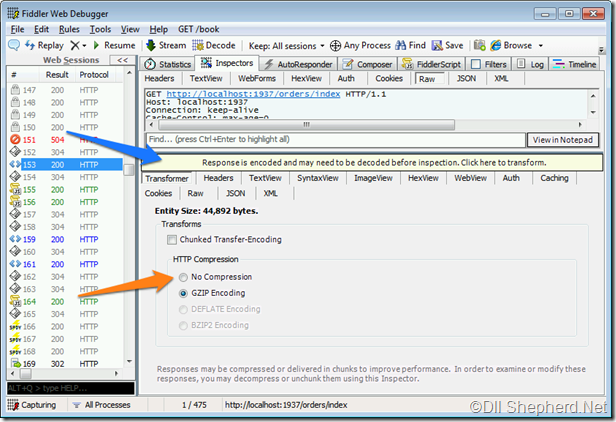Click the localhost:1937/orders/index link
The height and width of the screenshot is (422, 616).
point(253,94)
